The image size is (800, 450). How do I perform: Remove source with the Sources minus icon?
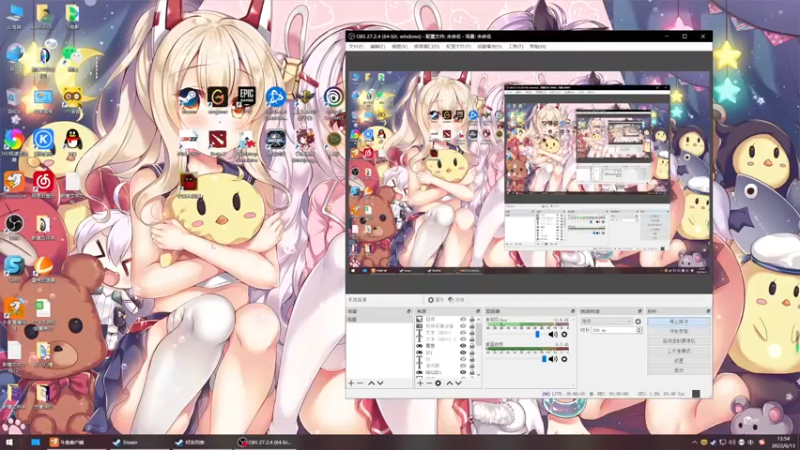(429, 383)
